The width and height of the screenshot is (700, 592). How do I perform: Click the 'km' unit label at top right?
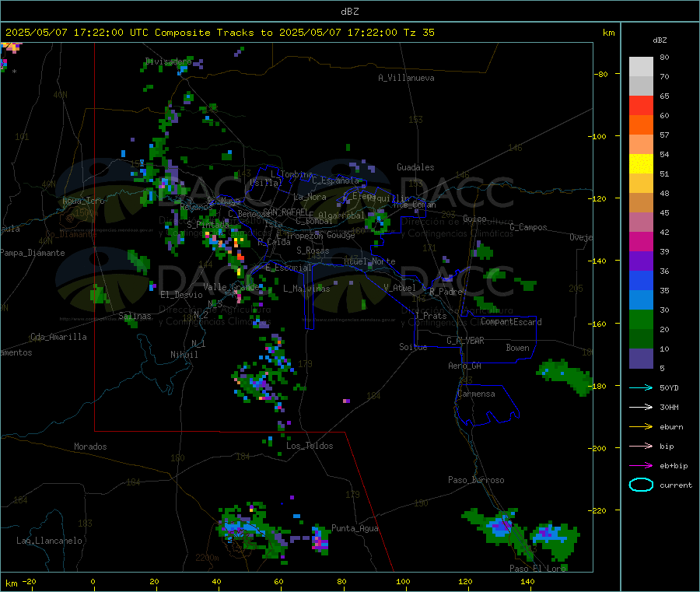[608, 33]
